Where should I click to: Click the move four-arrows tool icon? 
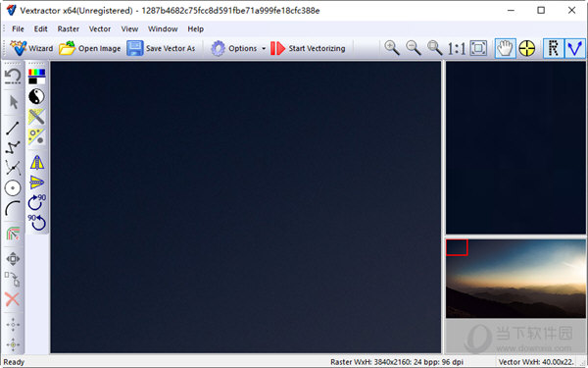13,259
